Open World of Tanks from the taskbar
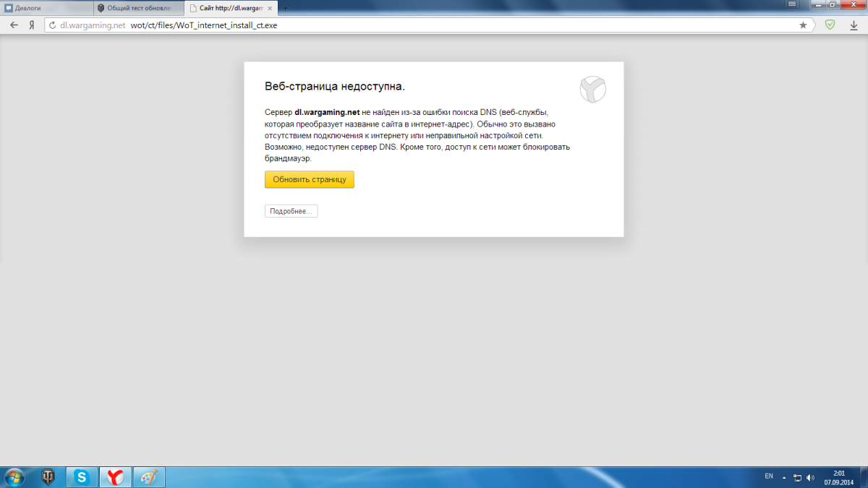Viewport: 868px width, 488px height. (49, 477)
